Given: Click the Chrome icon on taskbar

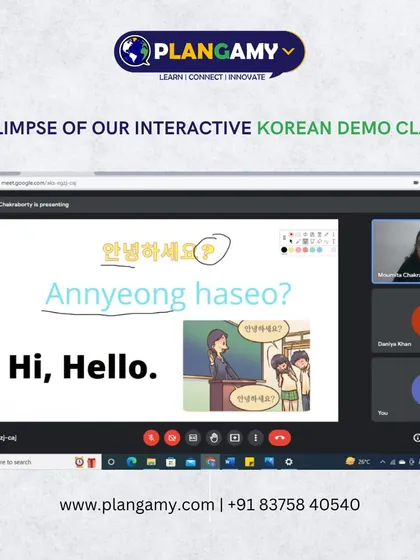Looking at the screenshot, I should coord(210,462).
